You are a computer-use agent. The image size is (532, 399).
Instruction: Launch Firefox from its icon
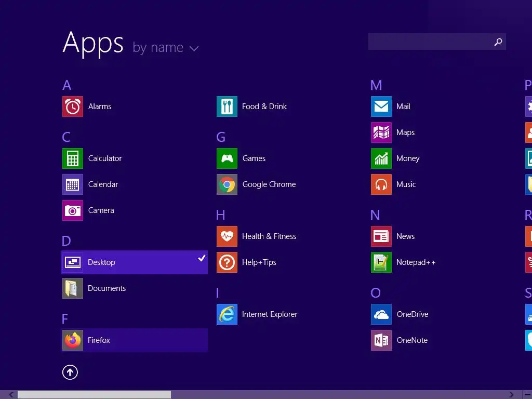click(x=73, y=340)
